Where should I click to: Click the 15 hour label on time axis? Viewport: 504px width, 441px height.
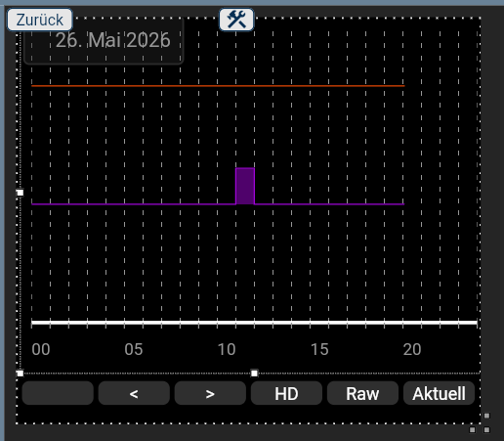(x=319, y=349)
